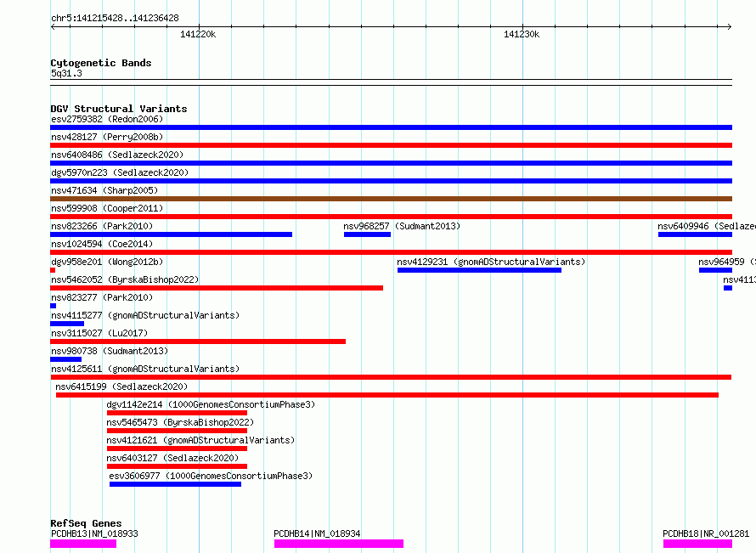Select the small red dgv958e201 bar

[x=53, y=270]
